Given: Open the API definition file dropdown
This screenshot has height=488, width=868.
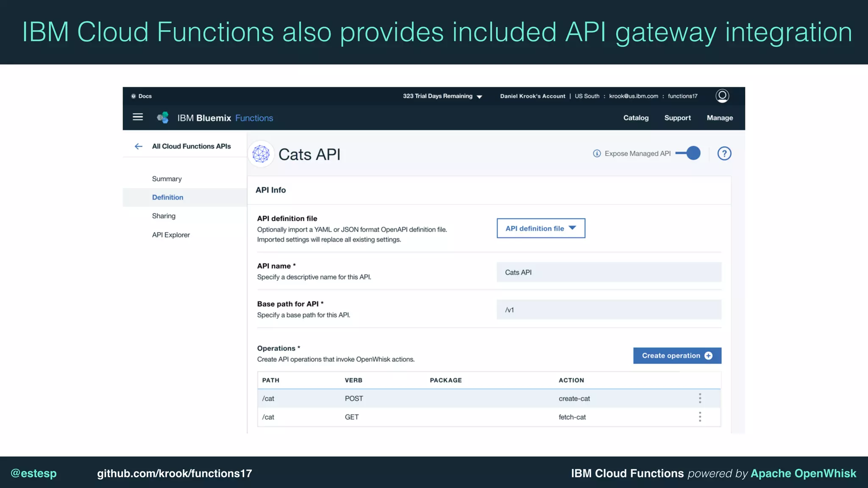Looking at the screenshot, I should point(541,228).
